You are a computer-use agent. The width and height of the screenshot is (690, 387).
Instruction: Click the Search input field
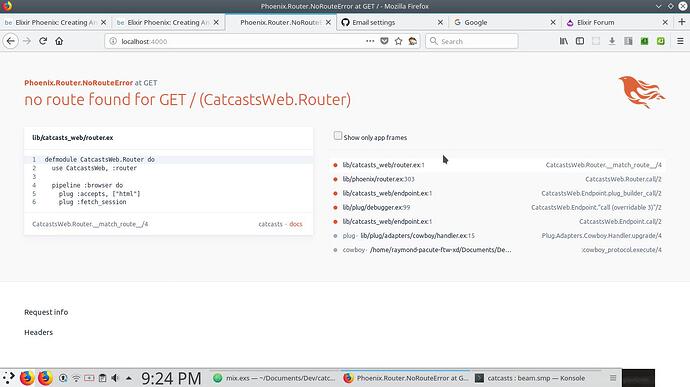pos(472,41)
